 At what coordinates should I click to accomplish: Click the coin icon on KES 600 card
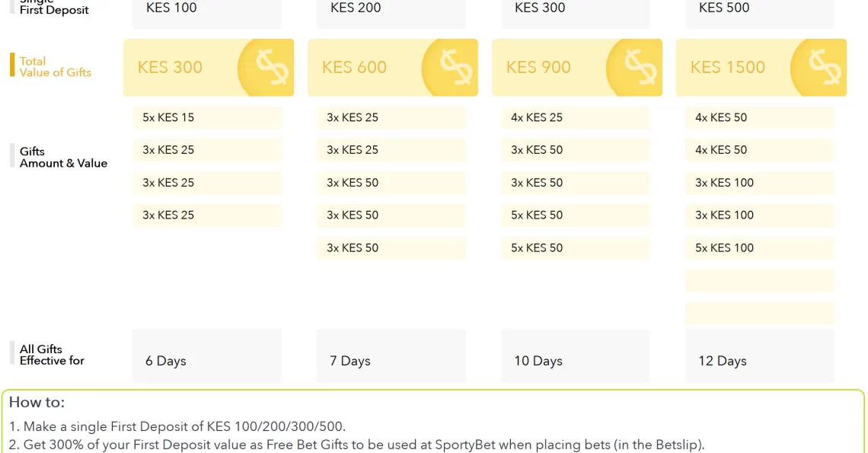click(450, 68)
